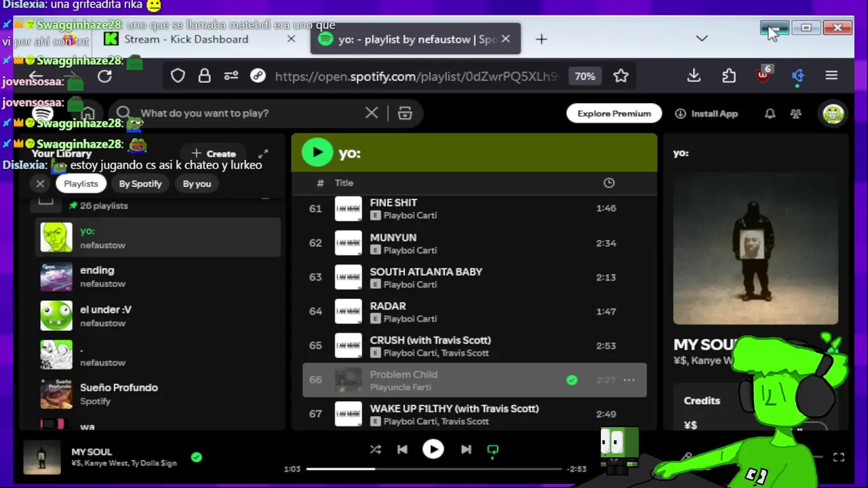868x488 pixels.
Task: Select track 63 SOUTH ATLANTA BABY
Action: pos(474,277)
